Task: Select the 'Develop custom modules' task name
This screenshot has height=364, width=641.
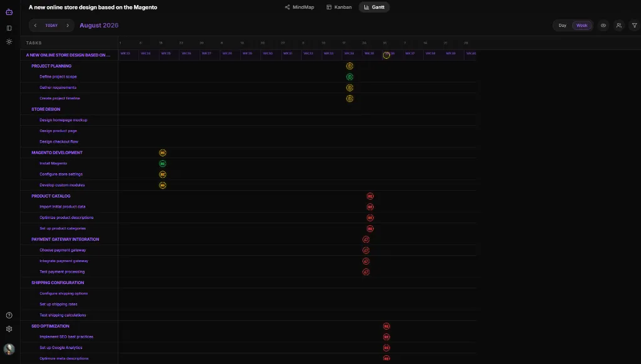Action: click(62, 185)
